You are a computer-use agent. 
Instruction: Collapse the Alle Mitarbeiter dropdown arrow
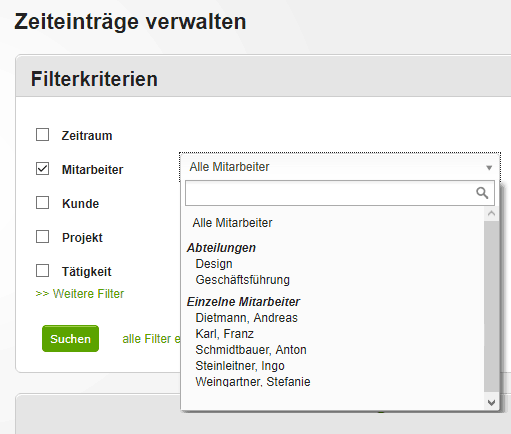tap(489, 168)
